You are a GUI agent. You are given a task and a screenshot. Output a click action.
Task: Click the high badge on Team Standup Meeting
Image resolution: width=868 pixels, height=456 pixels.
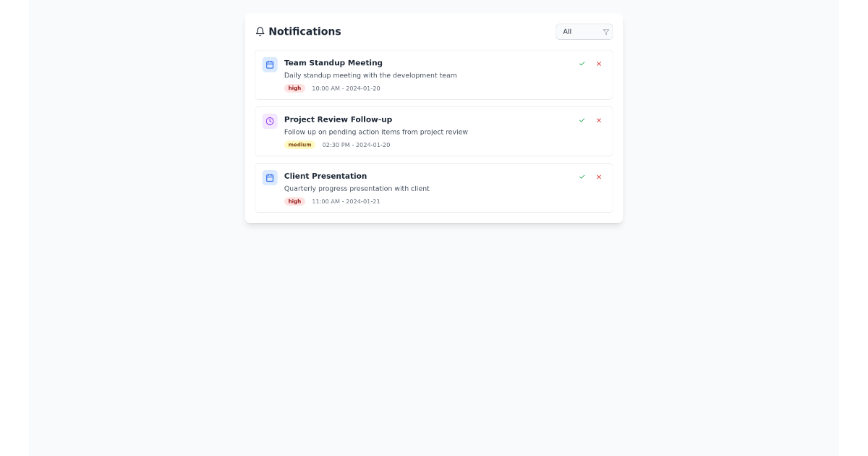[x=294, y=88]
